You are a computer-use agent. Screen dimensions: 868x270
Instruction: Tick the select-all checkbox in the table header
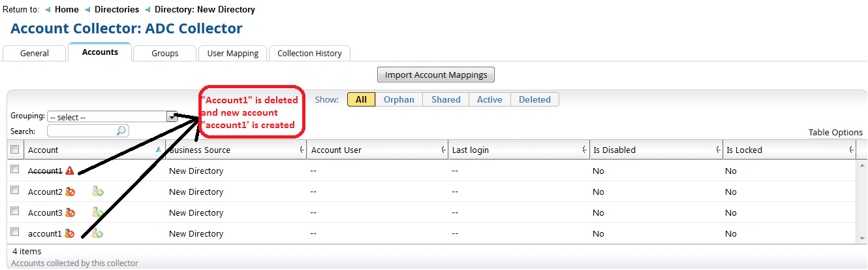(x=14, y=150)
